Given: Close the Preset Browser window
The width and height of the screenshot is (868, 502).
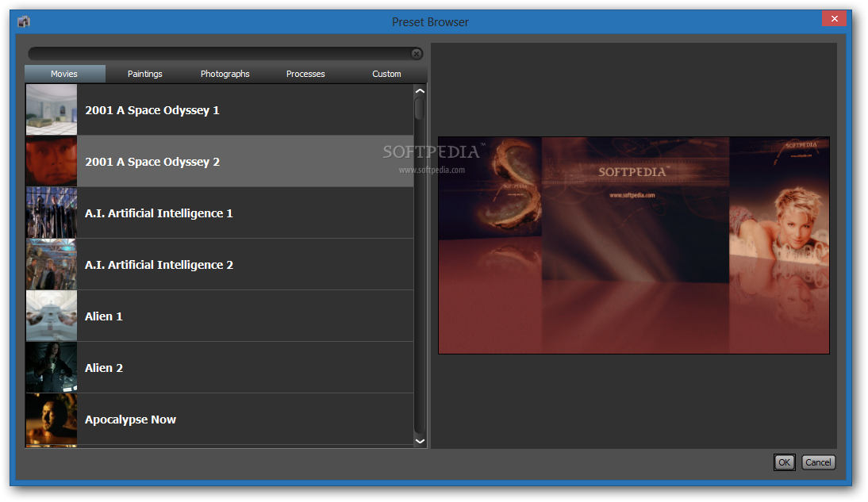Looking at the screenshot, I should click(834, 19).
